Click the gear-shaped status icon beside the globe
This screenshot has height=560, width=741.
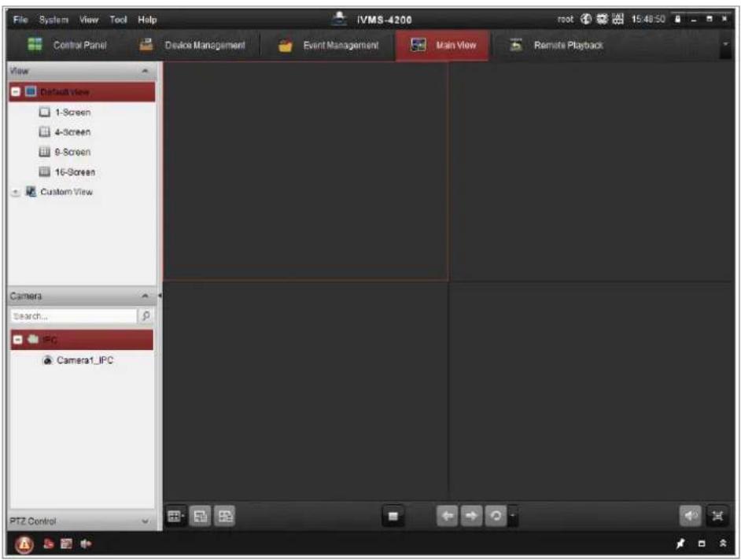pyautogui.click(x=602, y=19)
